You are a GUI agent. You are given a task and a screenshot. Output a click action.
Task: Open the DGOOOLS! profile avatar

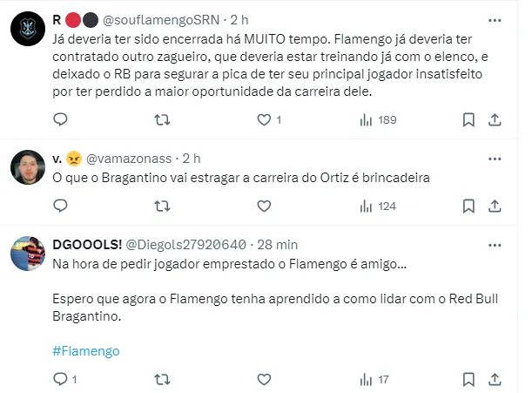[27, 253]
